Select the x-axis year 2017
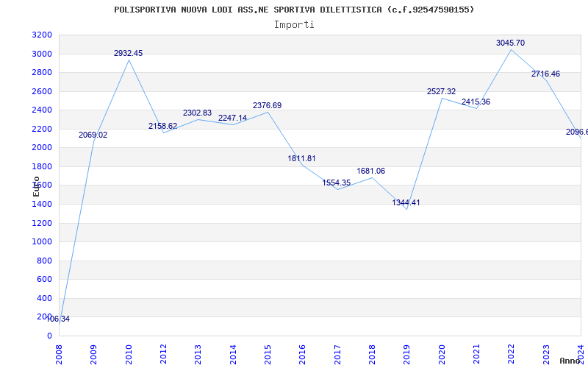The image size is (588, 368). tap(337, 354)
